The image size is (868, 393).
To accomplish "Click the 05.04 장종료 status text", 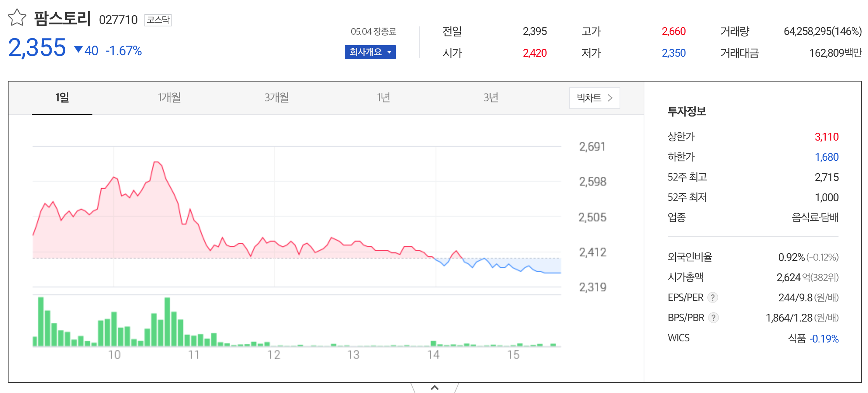I will pyautogui.click(x=373, y=31).
